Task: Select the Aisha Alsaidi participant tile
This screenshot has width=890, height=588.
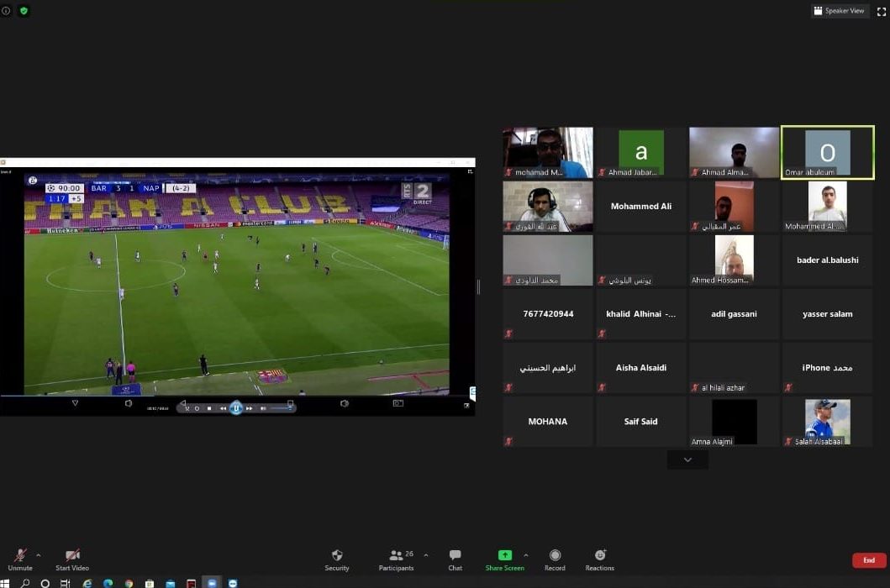Action: 641,368
